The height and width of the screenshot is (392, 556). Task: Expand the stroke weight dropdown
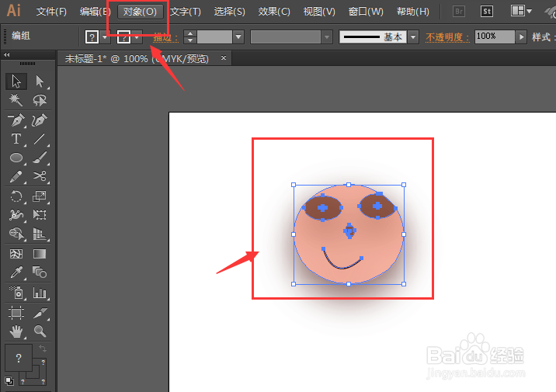[x=238, y=36]
